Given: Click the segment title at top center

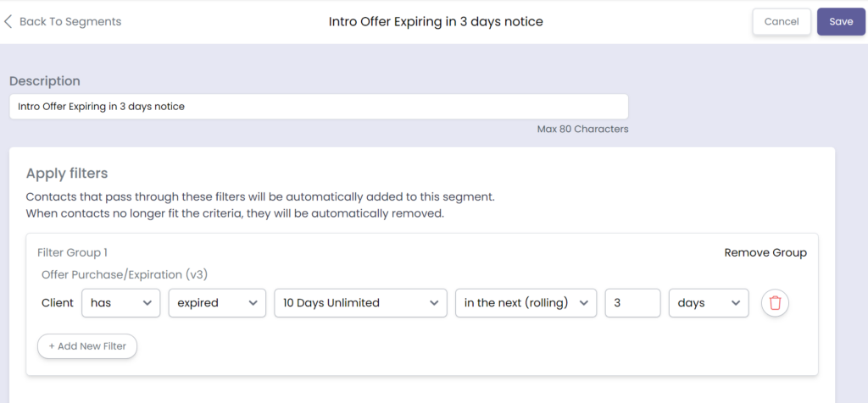Looking at the screenshot, I should tap(436, 22).
